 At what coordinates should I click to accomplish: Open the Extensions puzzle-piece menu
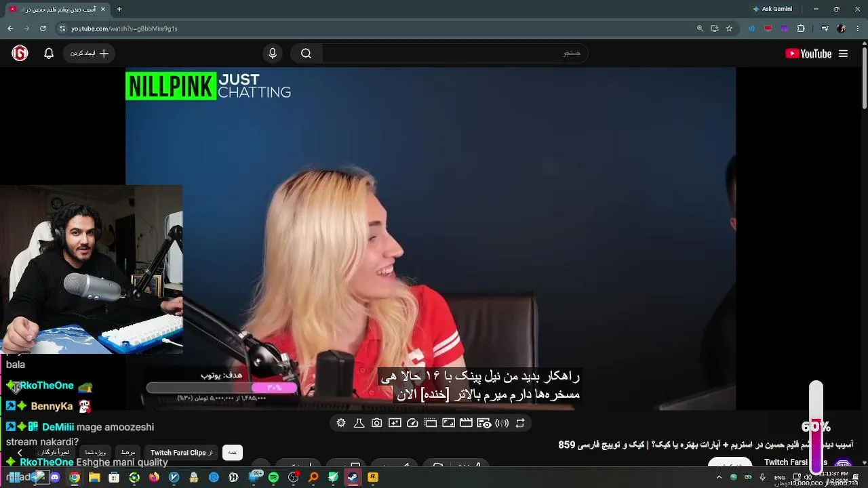coord(801,28)
